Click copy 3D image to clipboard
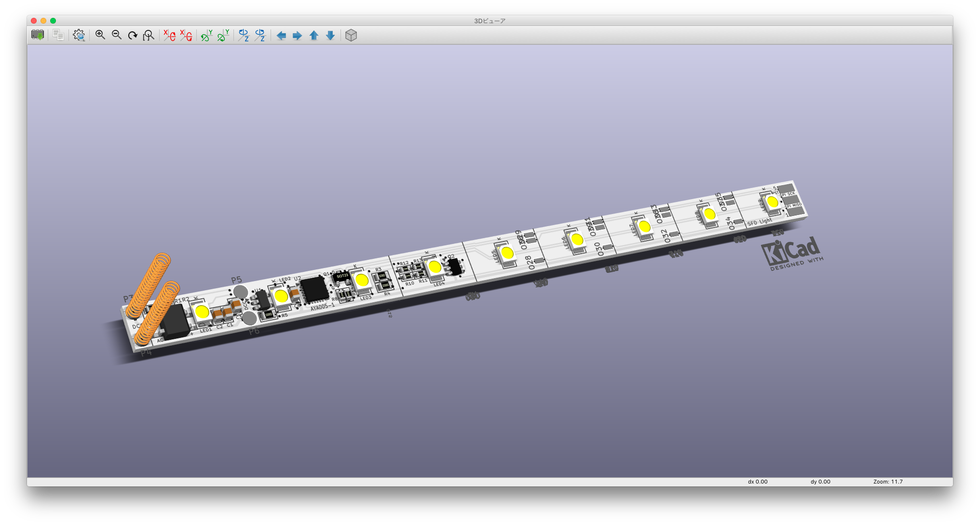980x525 pixels. coord(58,35)
